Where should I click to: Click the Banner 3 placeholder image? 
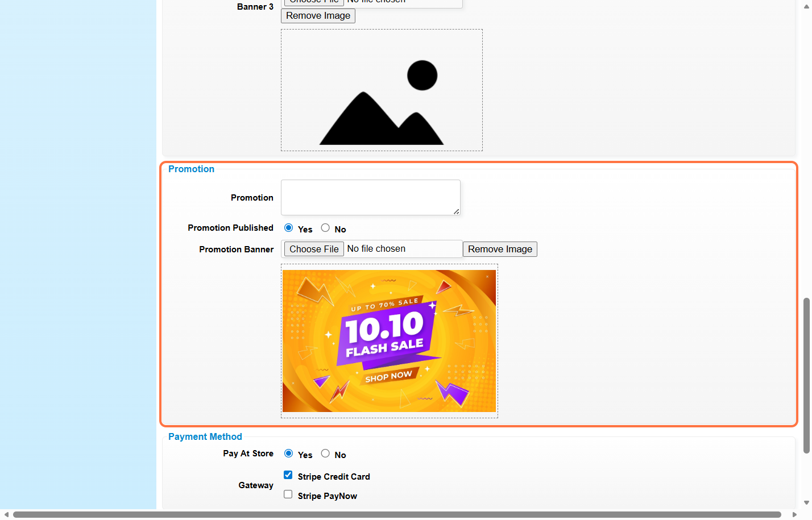[382, 90]
